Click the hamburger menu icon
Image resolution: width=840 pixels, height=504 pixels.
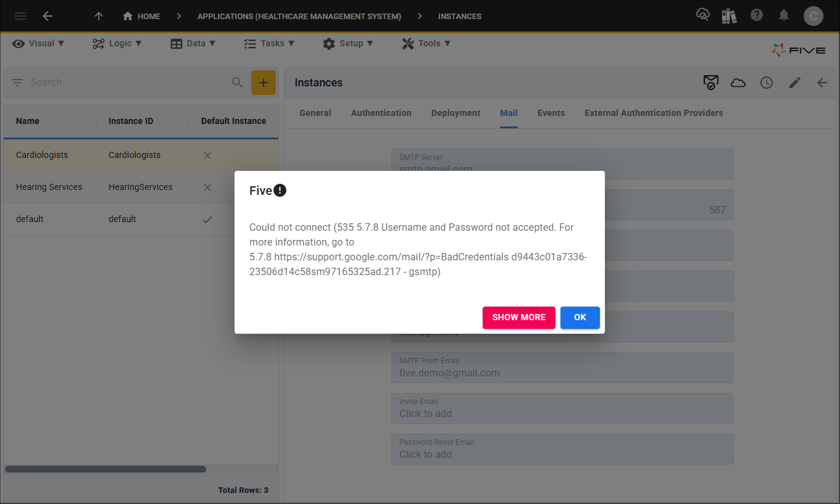click(20, 16)
